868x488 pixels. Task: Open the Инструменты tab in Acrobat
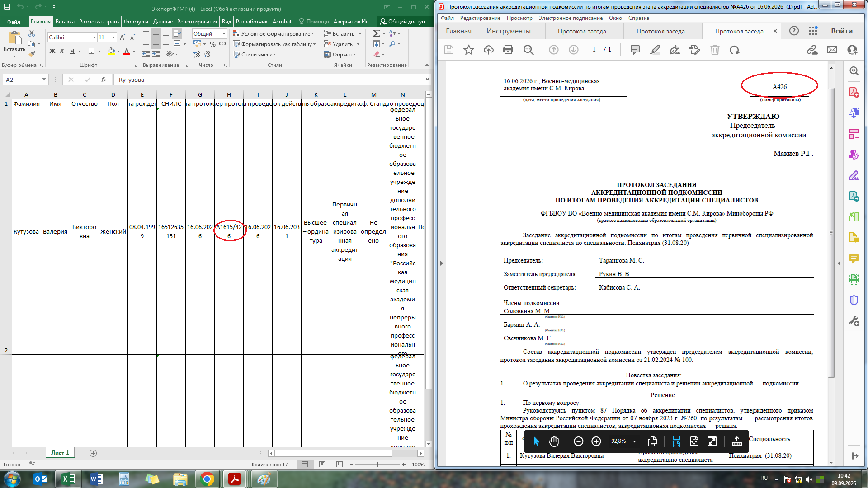tap(509, 31)
